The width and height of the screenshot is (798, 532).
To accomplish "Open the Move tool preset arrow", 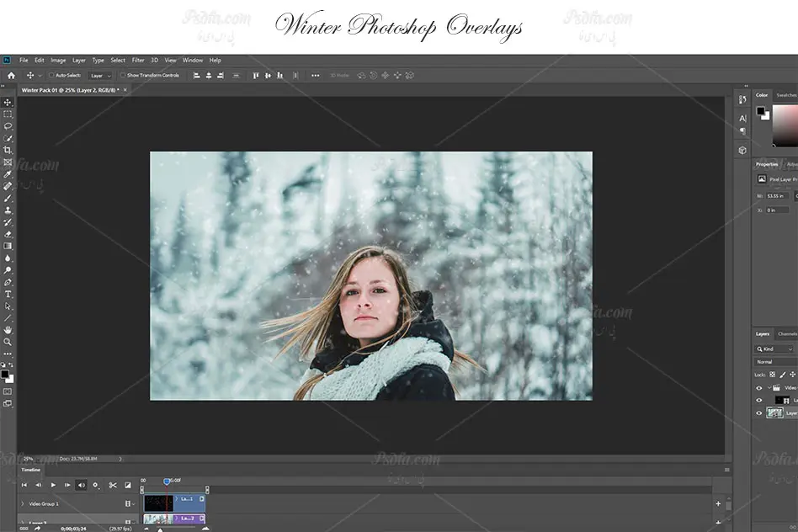I will tap(40, 76).
